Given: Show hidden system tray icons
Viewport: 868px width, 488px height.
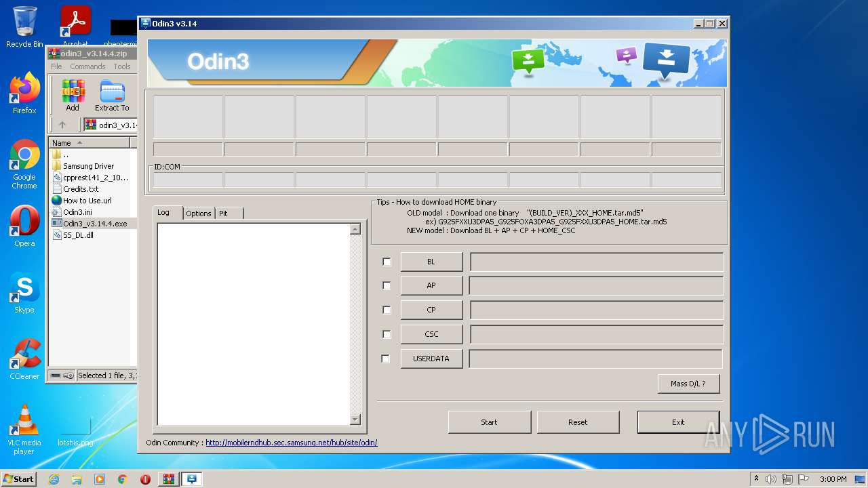Looking at the screenshot, I should point(756,479).
